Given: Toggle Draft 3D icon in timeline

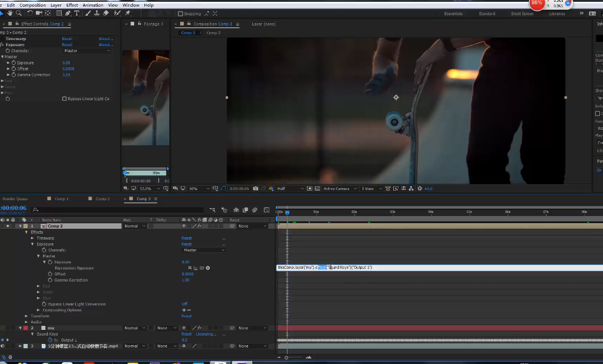Looking at the screenshot, I should point(224,210).
